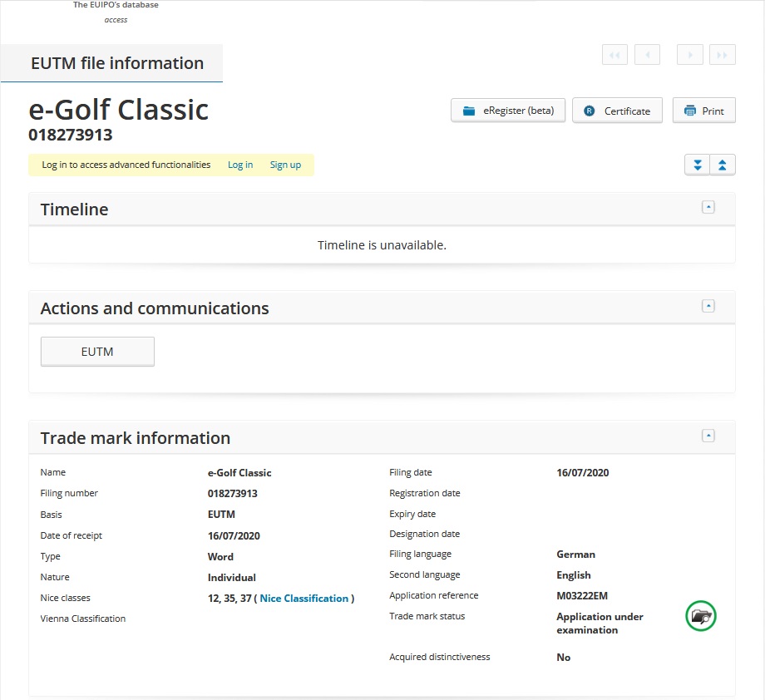Collapse the Timeline section
Viewport: 765px width, 700px height.
708,207
